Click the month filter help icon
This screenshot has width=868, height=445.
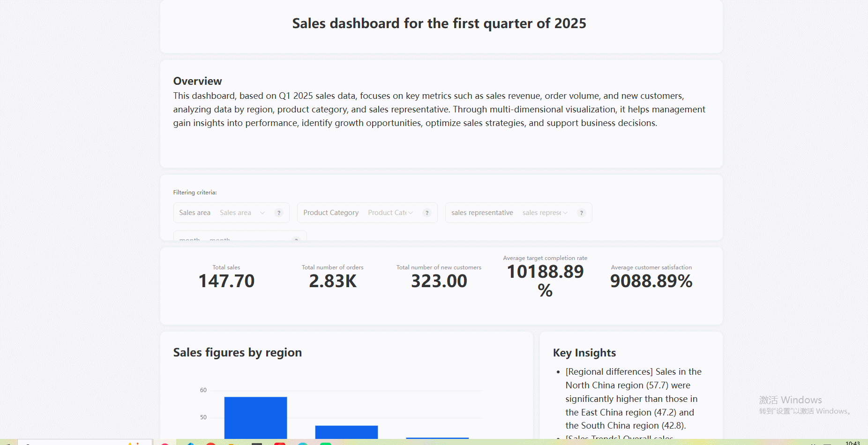click(296, 239)
